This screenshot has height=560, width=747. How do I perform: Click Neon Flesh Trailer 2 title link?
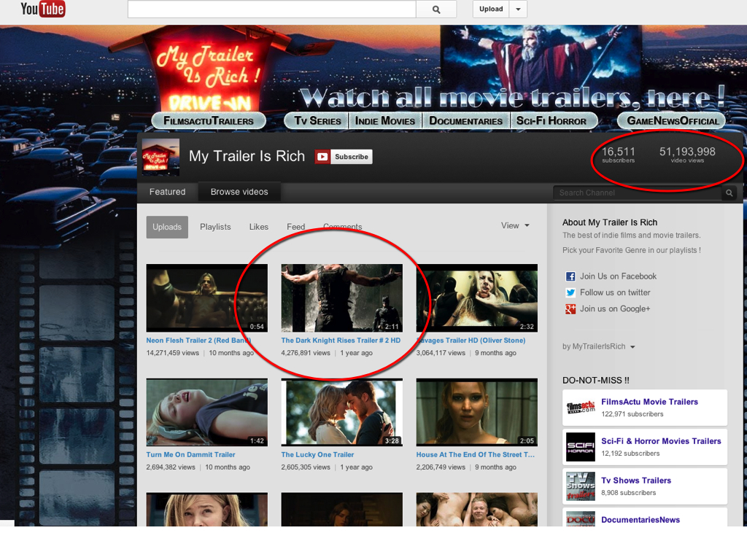pos(198,341)
